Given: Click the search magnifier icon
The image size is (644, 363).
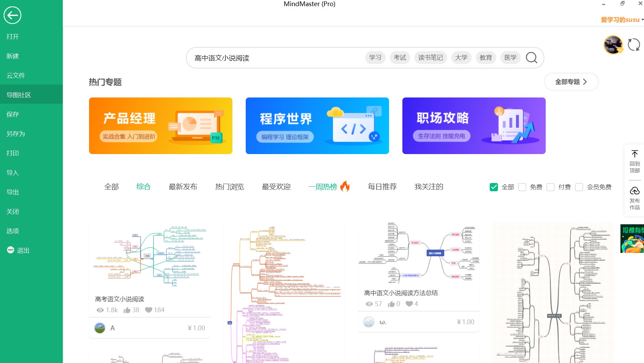Looking at the screenshot, I should [531, 58].
